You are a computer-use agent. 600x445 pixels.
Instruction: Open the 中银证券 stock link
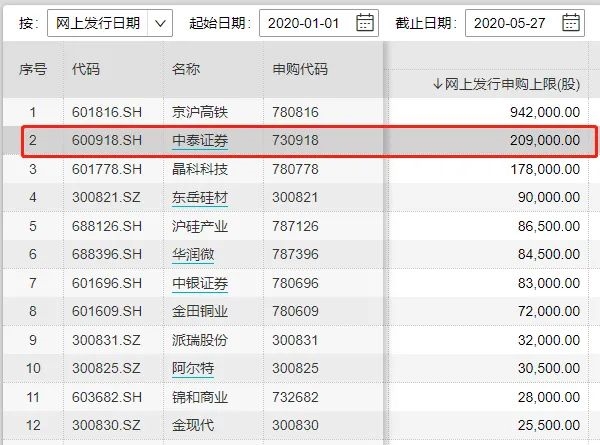pos(200,283)
